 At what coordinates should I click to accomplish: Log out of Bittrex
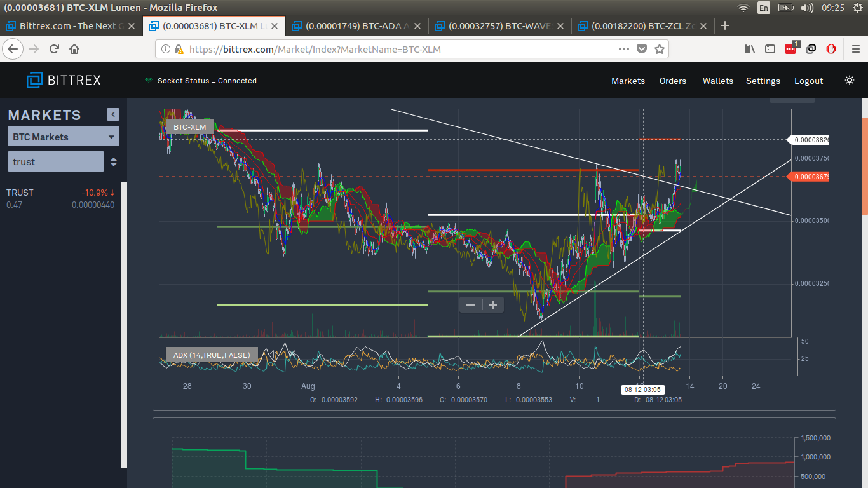click(x=808, y=81)
